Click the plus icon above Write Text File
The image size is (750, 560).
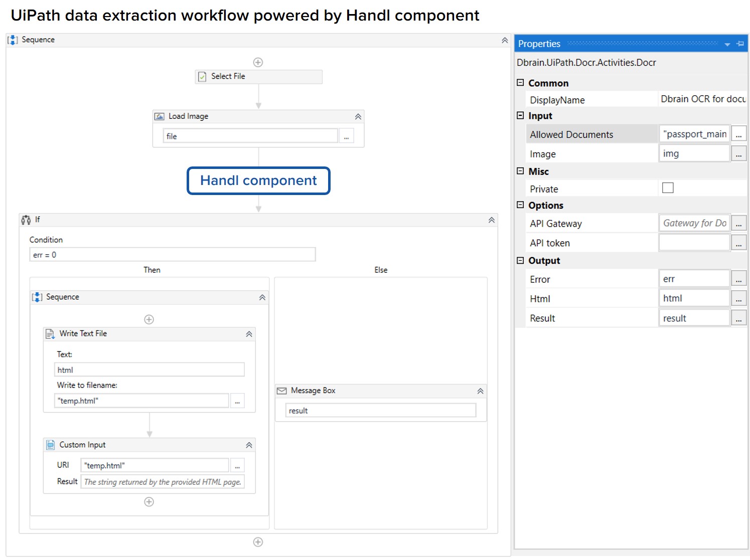coord(149,319)
